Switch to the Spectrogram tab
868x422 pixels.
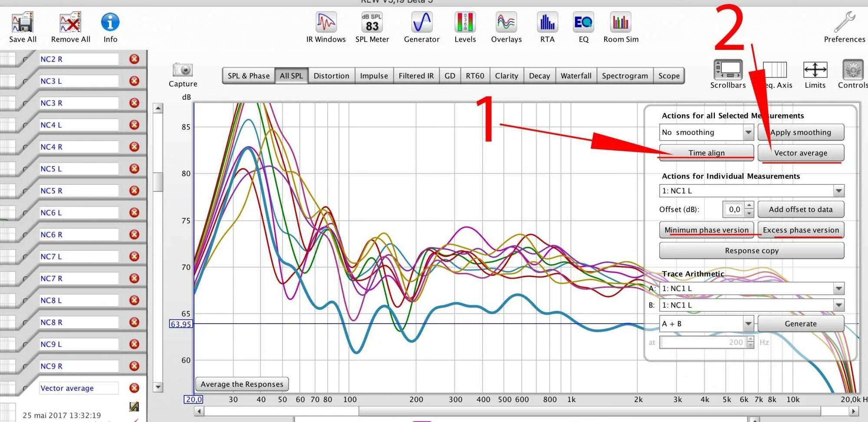pos(625,75)
